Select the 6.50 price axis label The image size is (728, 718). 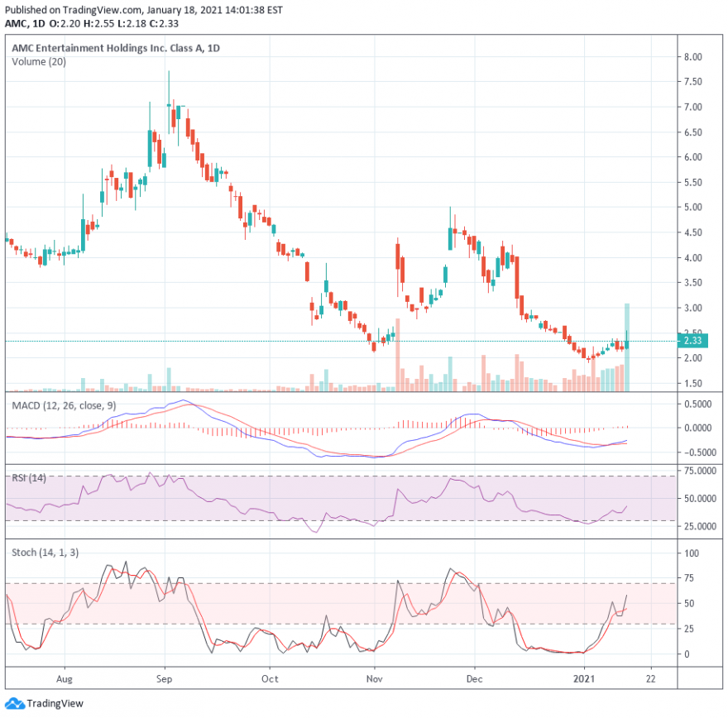[x=692, y=132]
